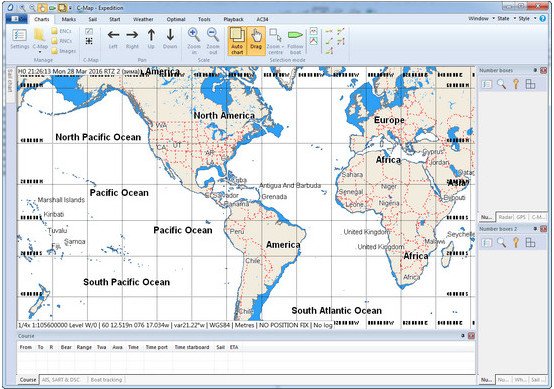Screen dimensions: 554x389
Task: Click the Number boxes 2 grid icon
Action: coord(530,242)
